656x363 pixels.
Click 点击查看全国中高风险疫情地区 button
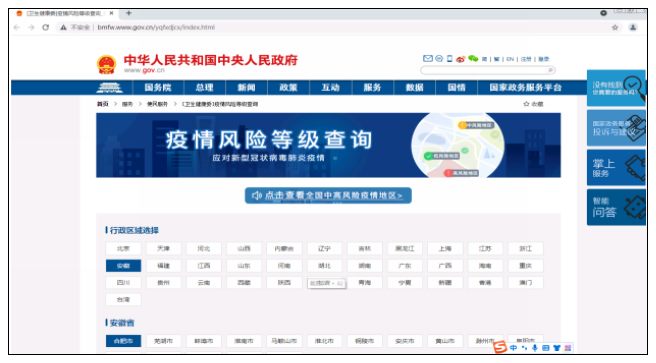(328, 195)
